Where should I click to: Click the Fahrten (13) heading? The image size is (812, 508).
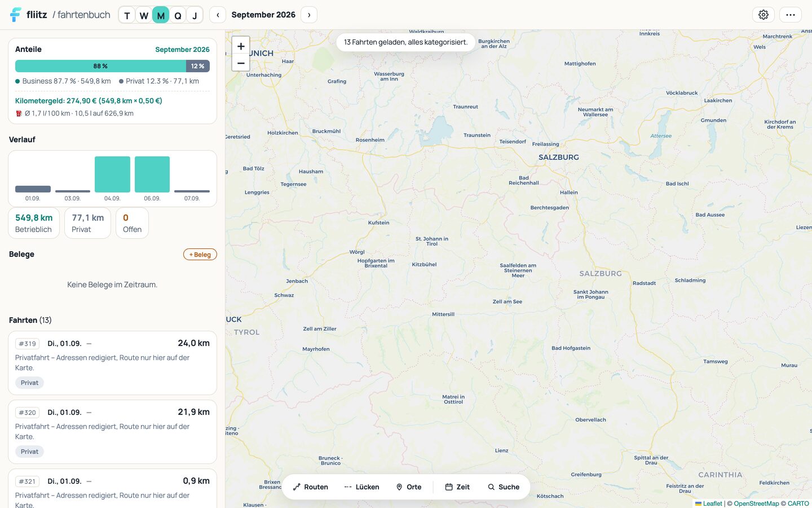(x=30, y=320)
